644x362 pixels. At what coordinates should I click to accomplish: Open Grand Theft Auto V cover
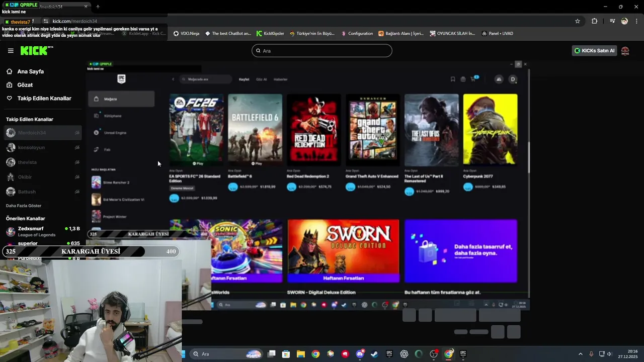tap(373, 130)
